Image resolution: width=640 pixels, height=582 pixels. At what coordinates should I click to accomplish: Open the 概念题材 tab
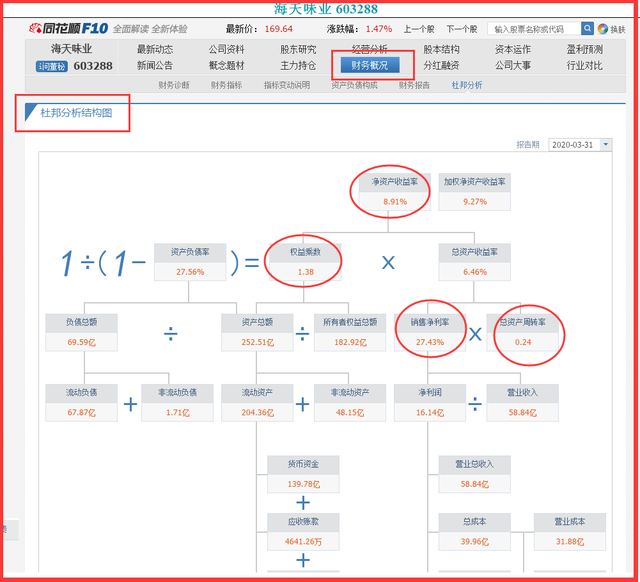(227, 65)
